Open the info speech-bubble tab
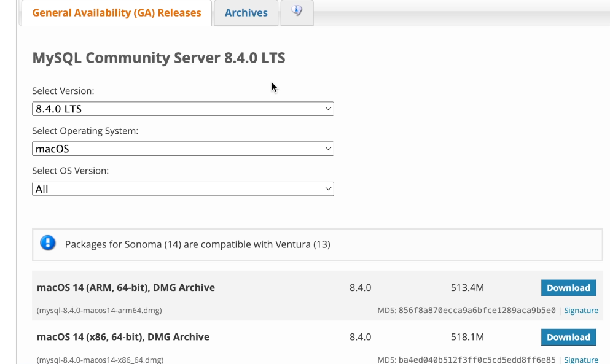 297,11
